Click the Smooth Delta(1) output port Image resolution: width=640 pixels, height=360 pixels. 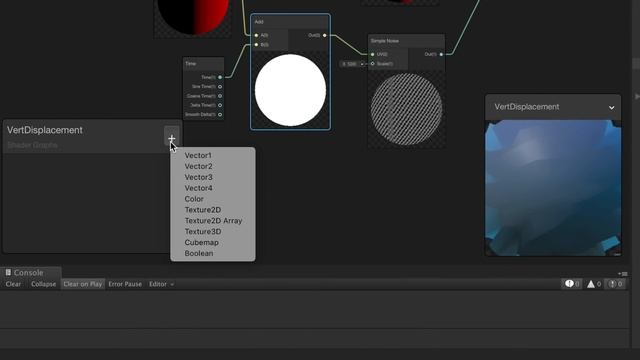(220, 115)
